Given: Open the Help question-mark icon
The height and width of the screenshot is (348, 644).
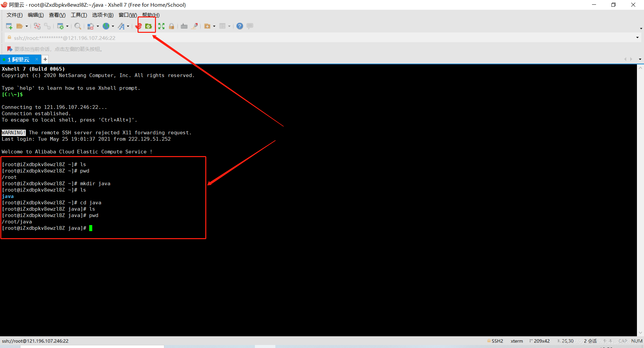Looking at the screenshot, I should point(239,26).
